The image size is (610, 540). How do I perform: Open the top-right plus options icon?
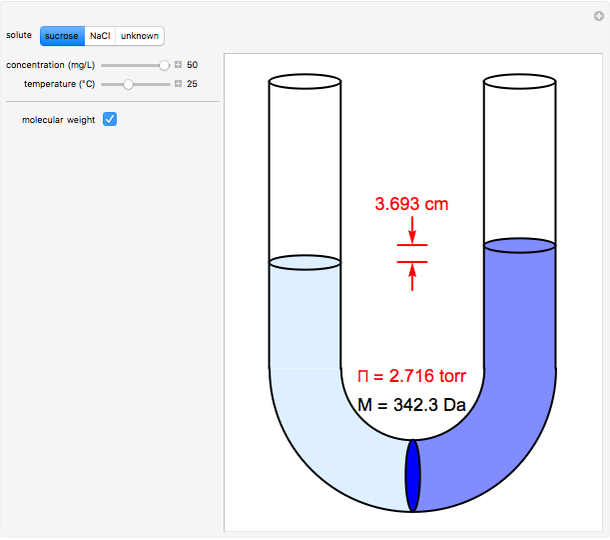point(598,15)
